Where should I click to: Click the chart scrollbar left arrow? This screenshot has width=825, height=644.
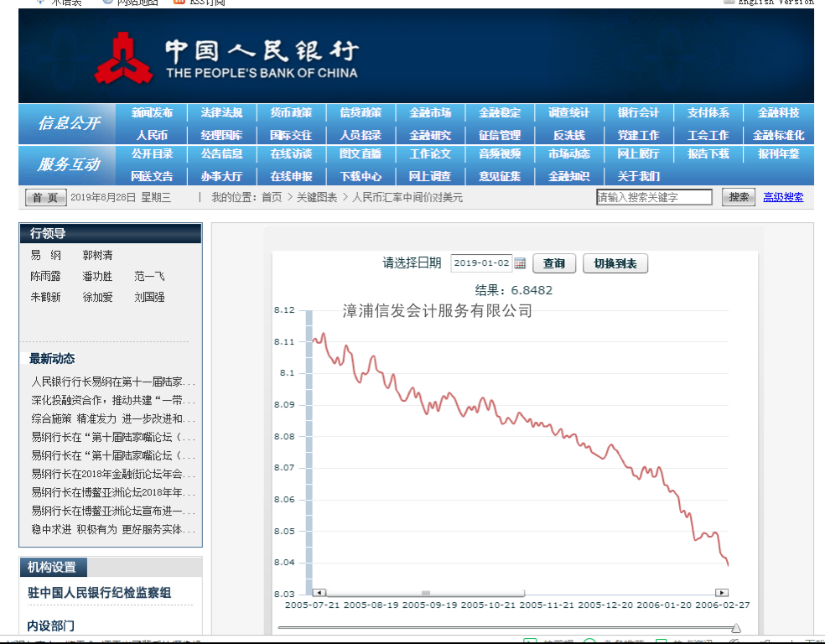[319, 593]
